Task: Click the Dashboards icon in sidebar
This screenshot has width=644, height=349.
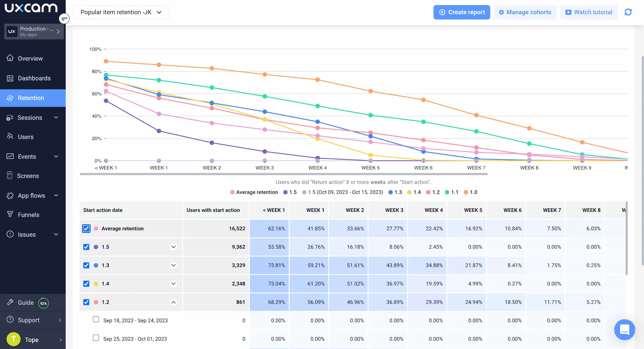Action: click(10, 78)
